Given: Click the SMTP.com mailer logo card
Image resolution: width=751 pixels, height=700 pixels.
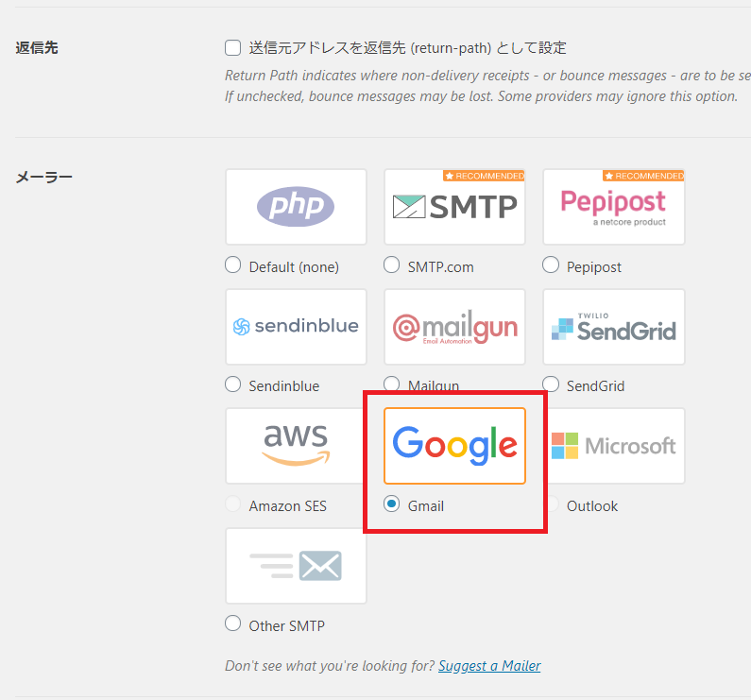Looking at the screenshot, I should (454, 207).
